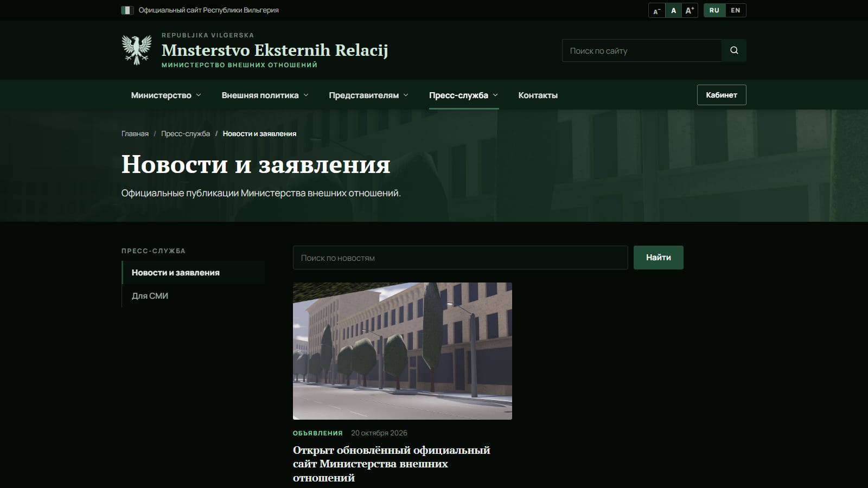This screenshot has height=488, width=868.
Task: Expand the Министерство menu
Action: [x=166, y=95]
